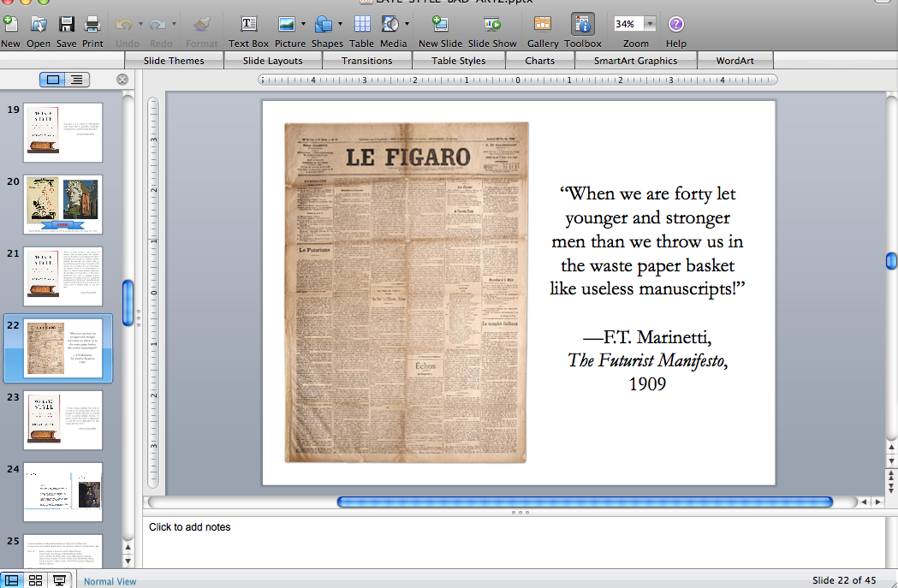The height and width of the screenshot is (588, 898).
Task: Toggle the Toolbox panel
Action: point(583,25)
